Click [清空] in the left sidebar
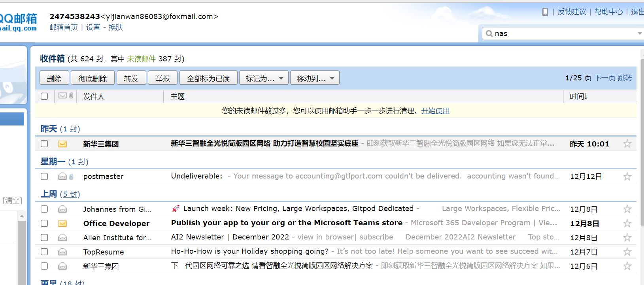This screenshot has width=644, height=285. coord(12,200)
